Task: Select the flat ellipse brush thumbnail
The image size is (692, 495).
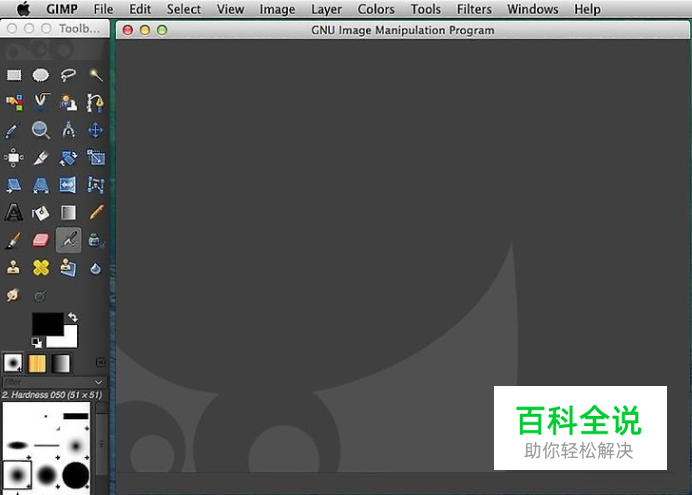Action: [x=17, y=445]
